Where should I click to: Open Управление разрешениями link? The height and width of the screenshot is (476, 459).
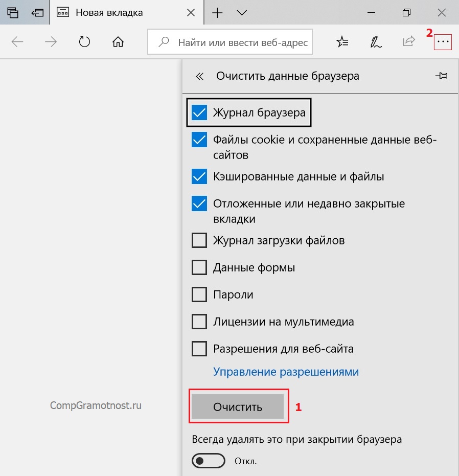(286, 372)
